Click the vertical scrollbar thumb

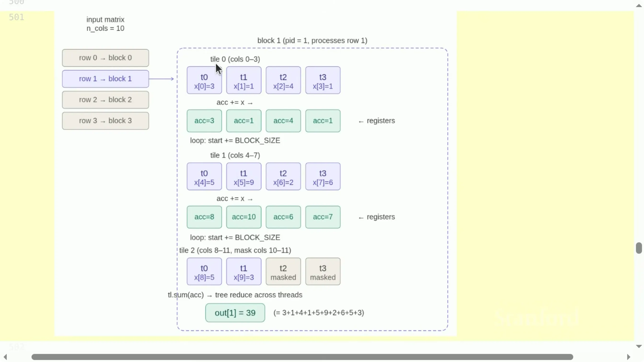[x=639, y=248]
